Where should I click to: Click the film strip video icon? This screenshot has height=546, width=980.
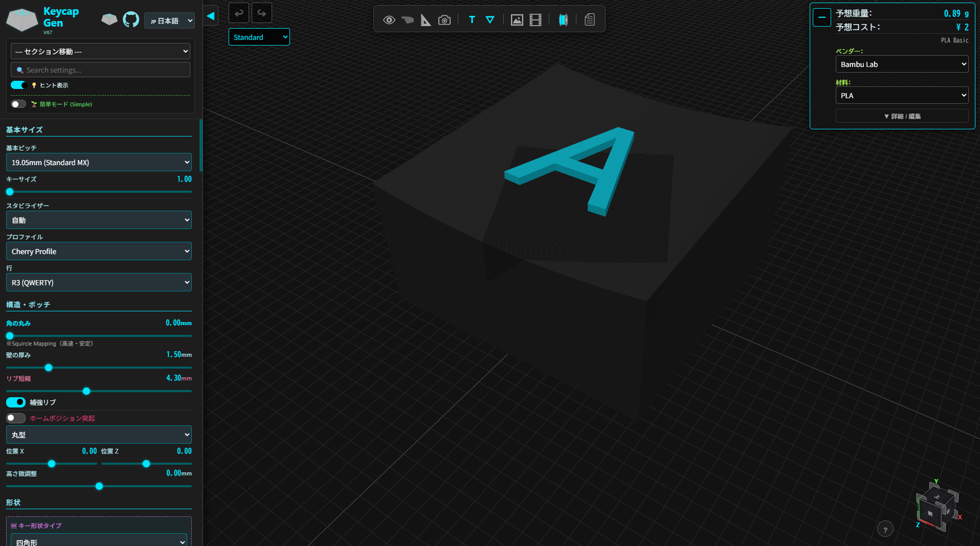[x=536, y=20]
